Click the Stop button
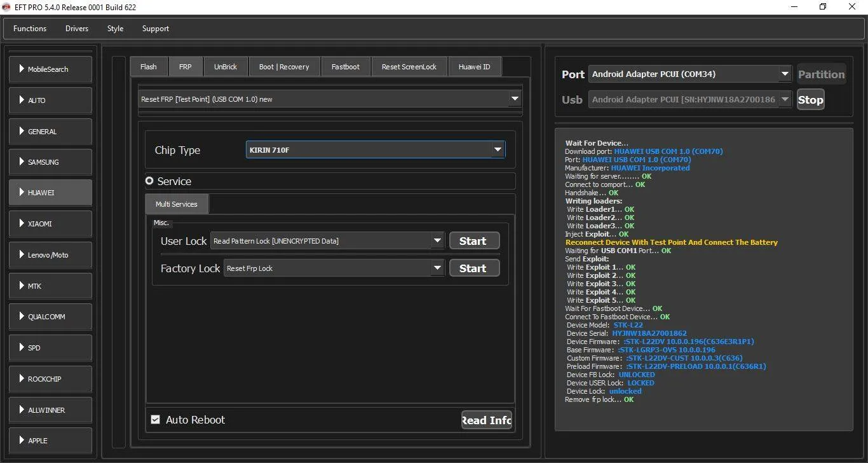The image size is (868, 463). 810,100
